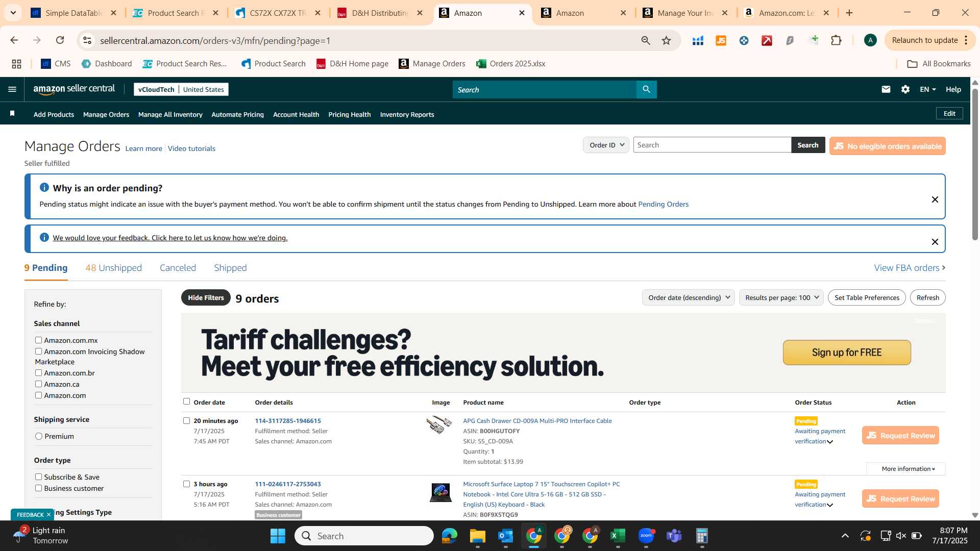The image size is (980, 551).
Task: Click the Surface Laptop product thumbnail
Action: pyautogui.click(x=440, y=492)
